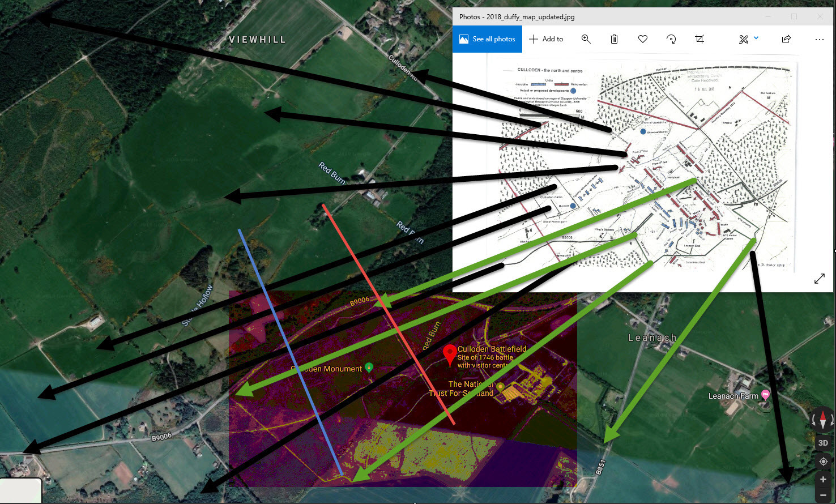The image size is (836, 504).
Task: Click the See all photos button
Action: (487, 39)
